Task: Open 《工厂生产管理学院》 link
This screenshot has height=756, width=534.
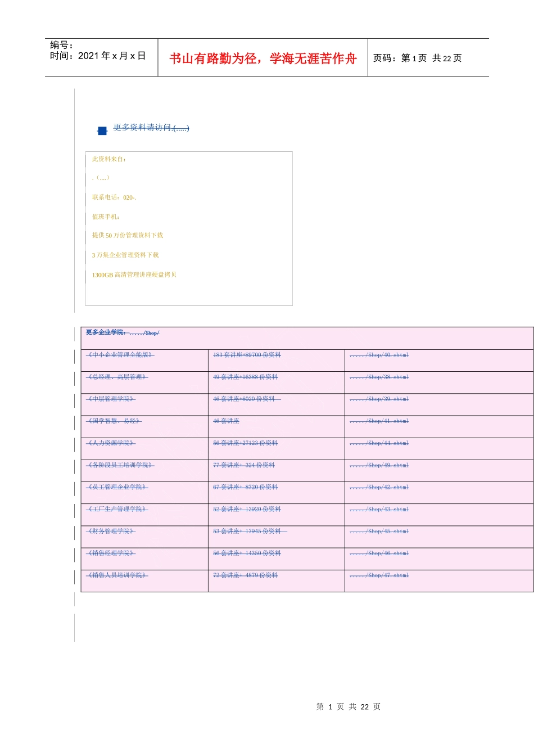Action: (x=117, y=509)
